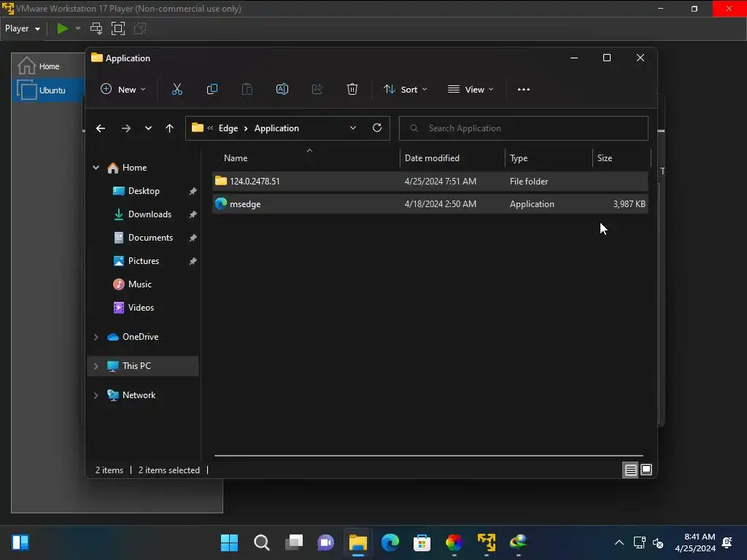Expand the Network tree node
Image resolution: width=747 pixels, height=560 pixels.
[96, 395]
